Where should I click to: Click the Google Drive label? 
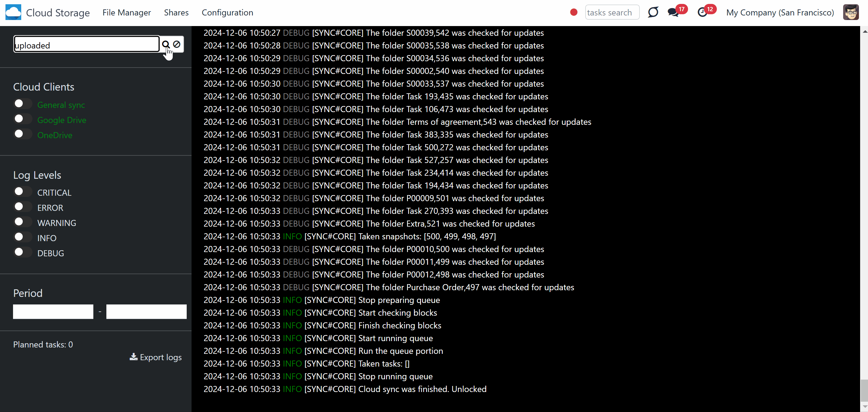click(x=62, y=120)
